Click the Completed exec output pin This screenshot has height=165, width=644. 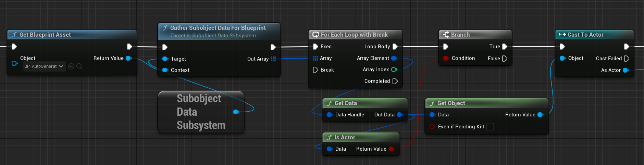point(395,81)
